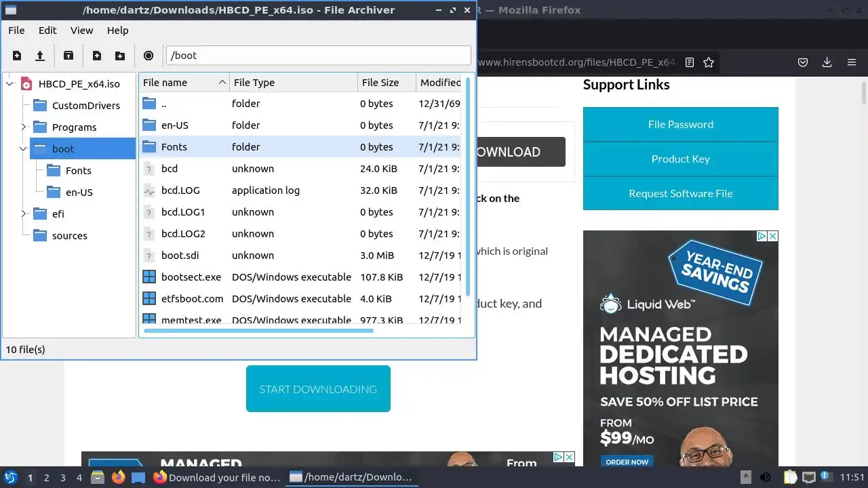Select en-US subfolder in the tree
The image size is (868, 488).
tap(79, 192)
